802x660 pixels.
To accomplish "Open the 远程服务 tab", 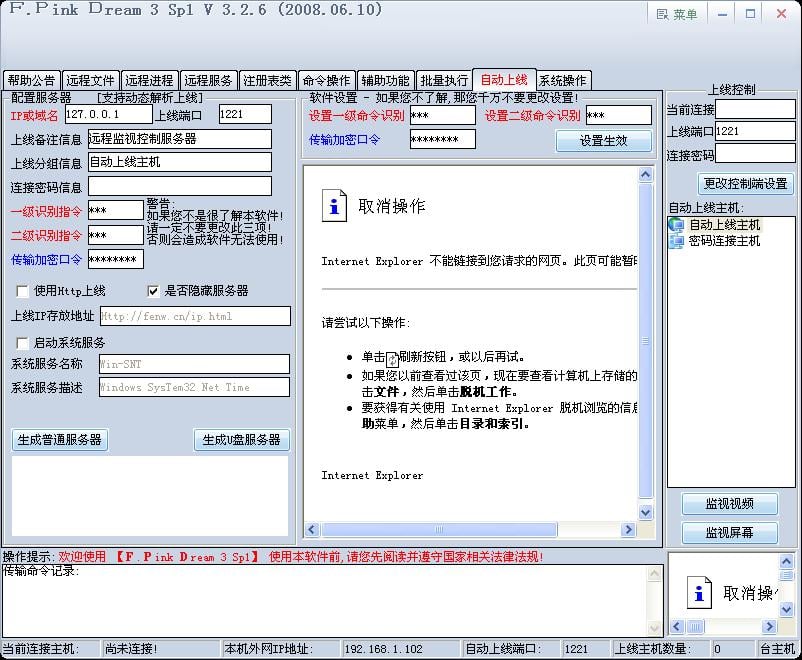I will click(208, 80).
